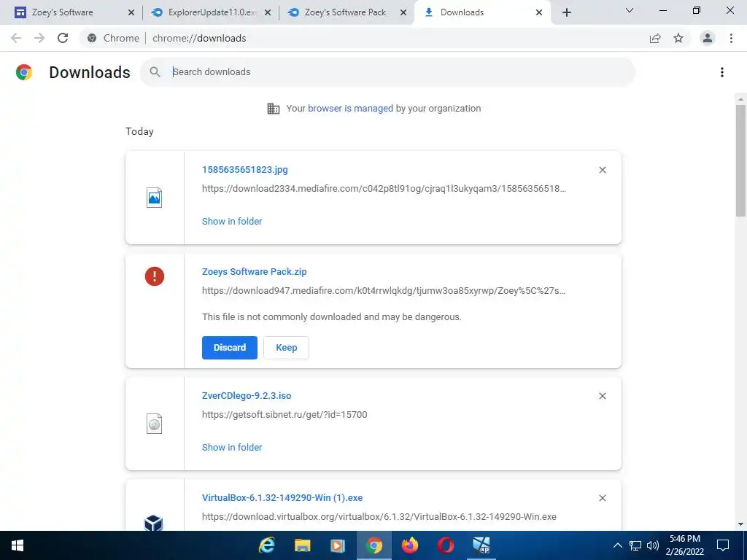The image size is (747, 560).
Task: Switch to the ExplorerUpdate11.0.exe tab
Action: click(212, 12)
